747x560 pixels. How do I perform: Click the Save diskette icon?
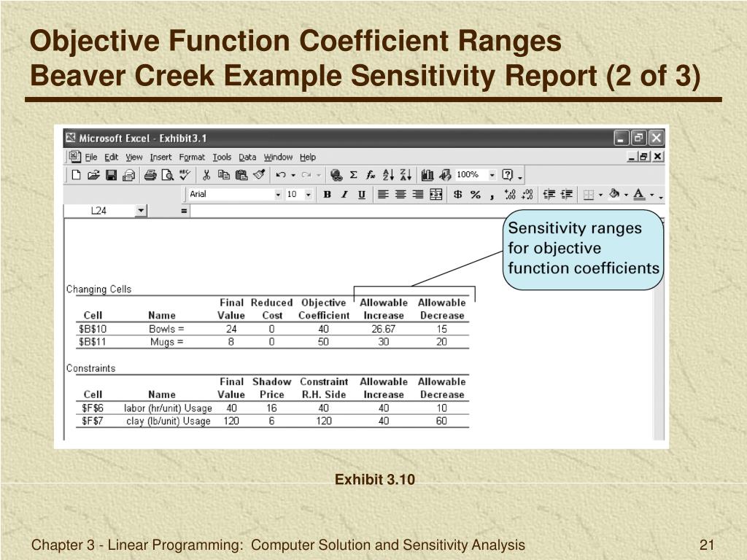[111, 175]
